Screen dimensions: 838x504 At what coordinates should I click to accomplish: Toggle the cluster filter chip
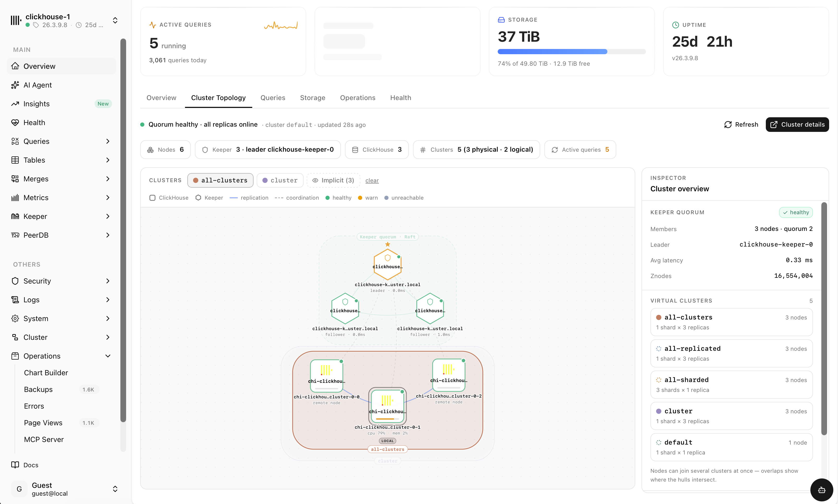280,180
